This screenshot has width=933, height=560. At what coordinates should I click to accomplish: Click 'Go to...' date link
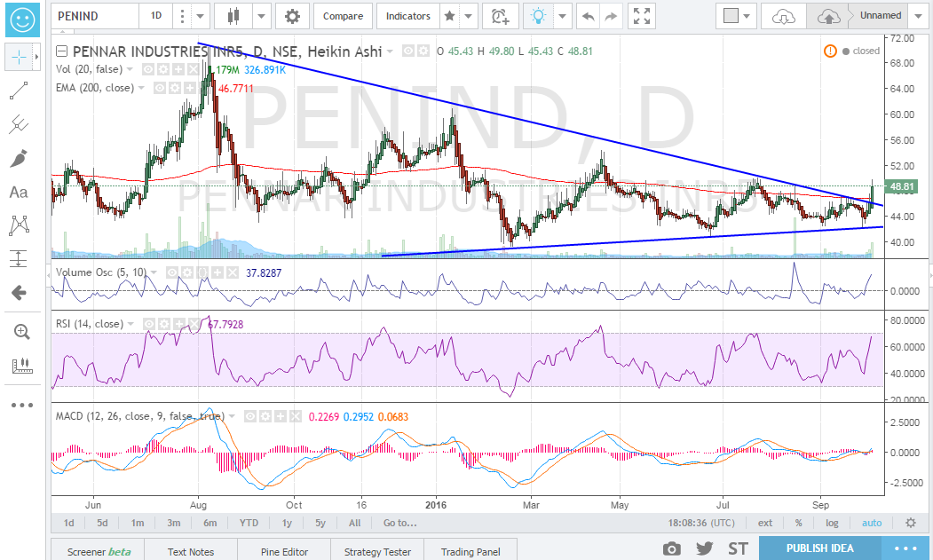[x=399, y=523]
